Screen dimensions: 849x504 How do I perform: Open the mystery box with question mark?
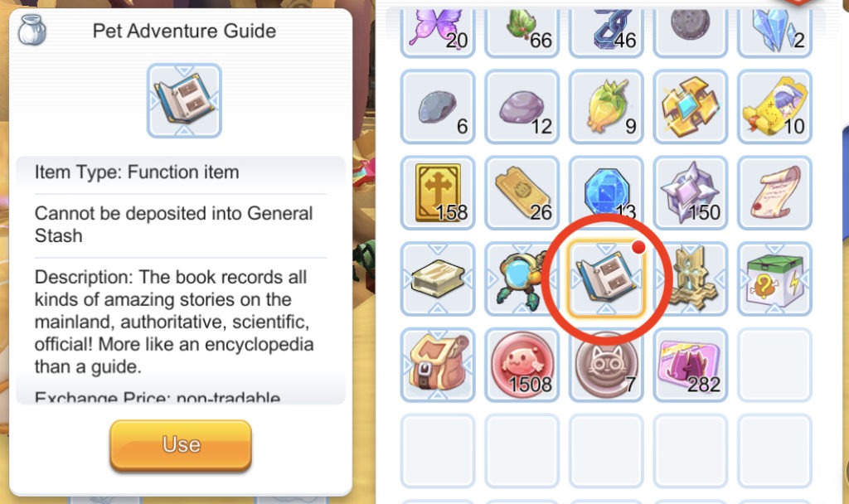click(x=775, y=279)
